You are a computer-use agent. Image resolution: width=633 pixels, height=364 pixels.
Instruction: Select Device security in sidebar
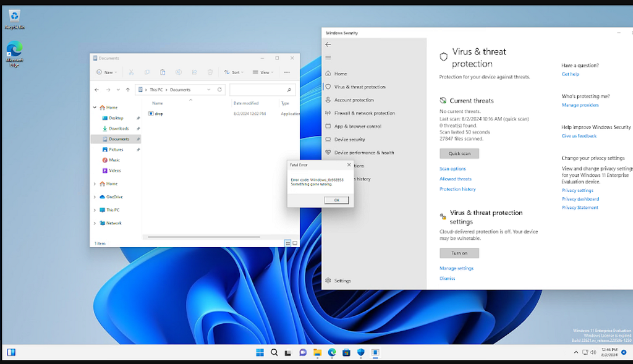(375, 139)
